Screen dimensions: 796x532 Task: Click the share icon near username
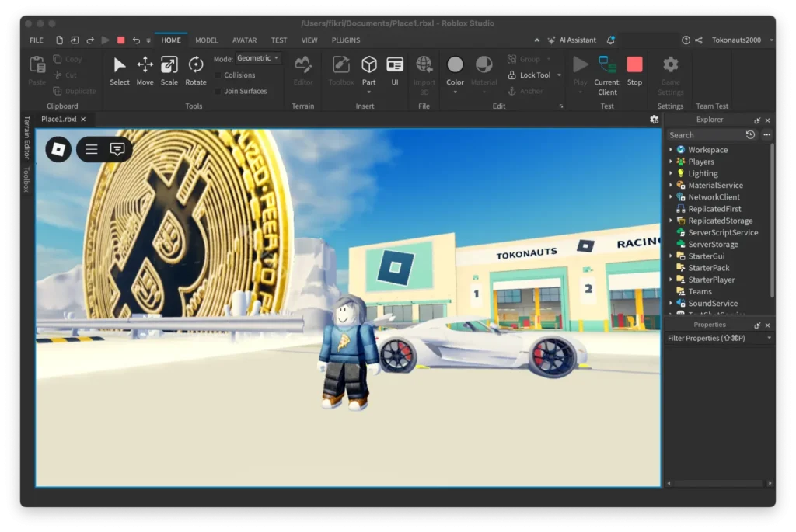tap(699, 40)
